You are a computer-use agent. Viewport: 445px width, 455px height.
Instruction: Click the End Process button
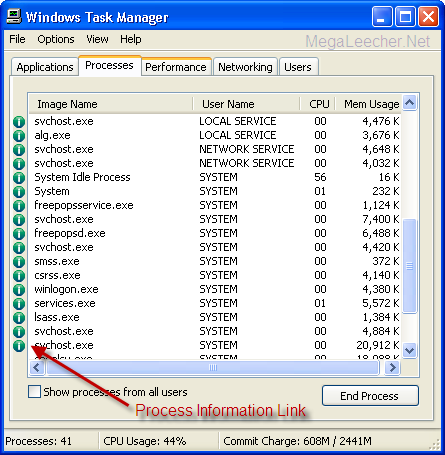[x=370, y=396]
